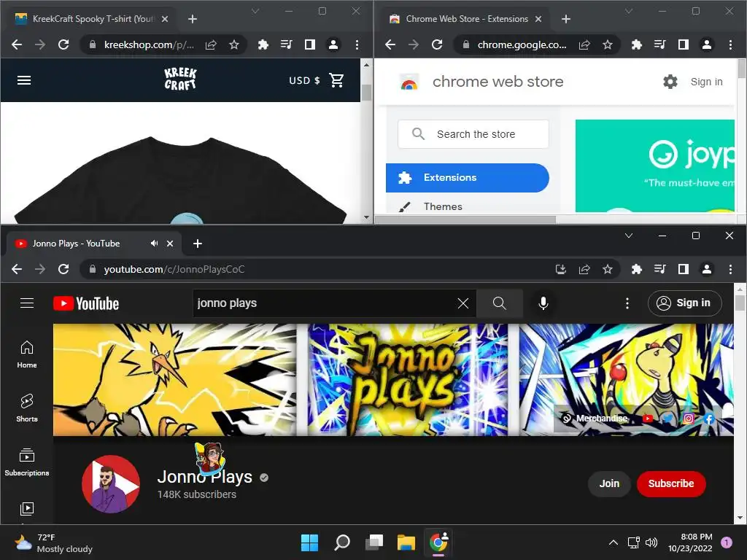Open profile icon in KreekCraft window

click(333, 44)
